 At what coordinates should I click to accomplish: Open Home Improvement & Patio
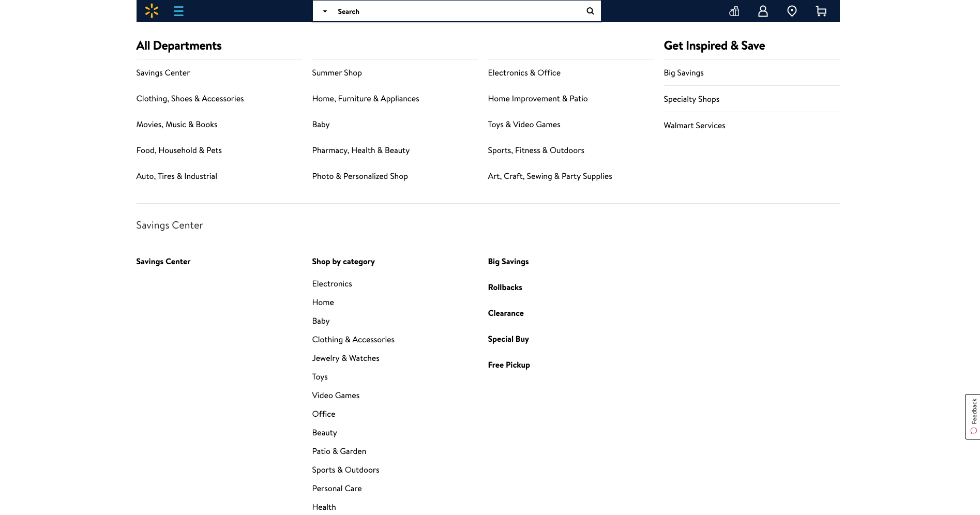coord(537,99)
